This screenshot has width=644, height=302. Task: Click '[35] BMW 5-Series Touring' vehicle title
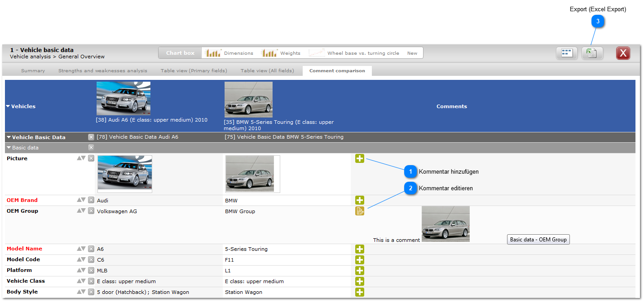point(279,125)
